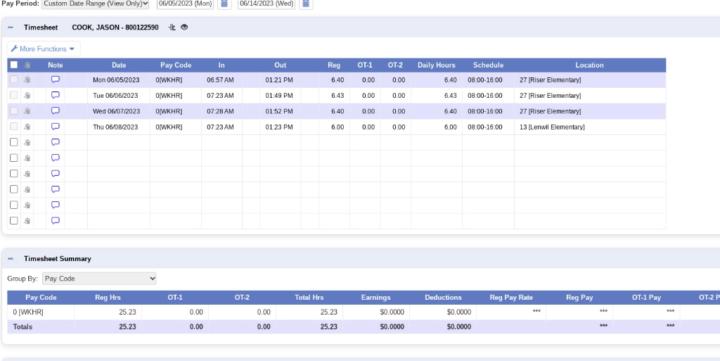Viewport: 720px width, 361px height.
Task: Click the end date field 06/14/2023 (Wed)
Action: (x=266, y=4)
